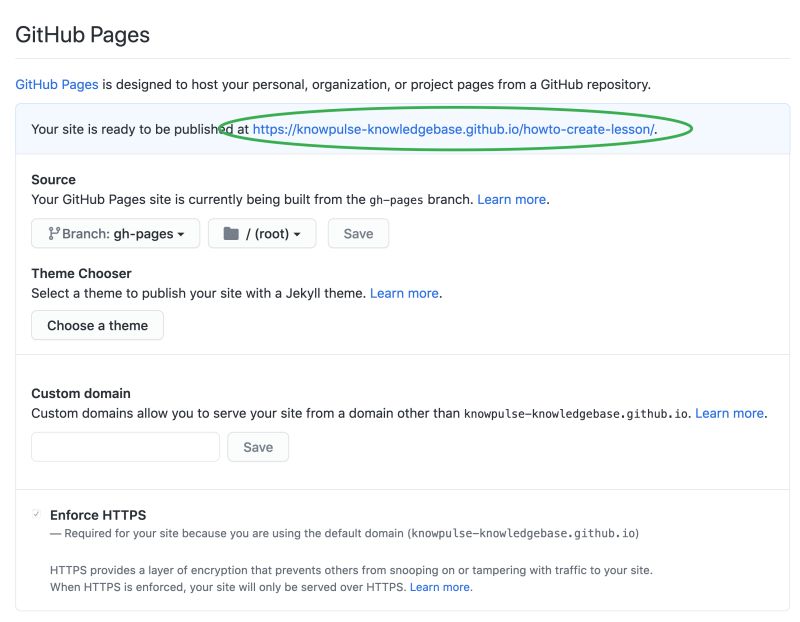
Task: Open the GitHub Pages link at the top
Action: click(55, 84)
